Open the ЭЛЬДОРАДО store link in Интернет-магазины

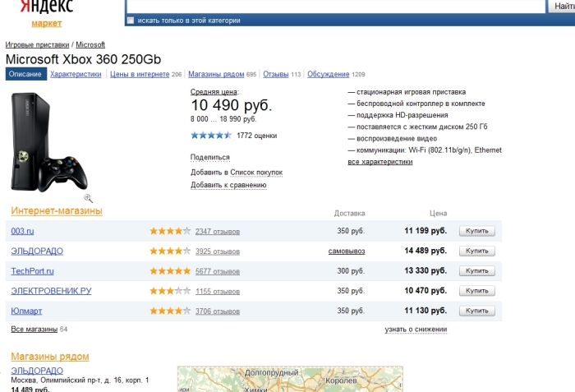pyautogui.click(x=37, y=251)
